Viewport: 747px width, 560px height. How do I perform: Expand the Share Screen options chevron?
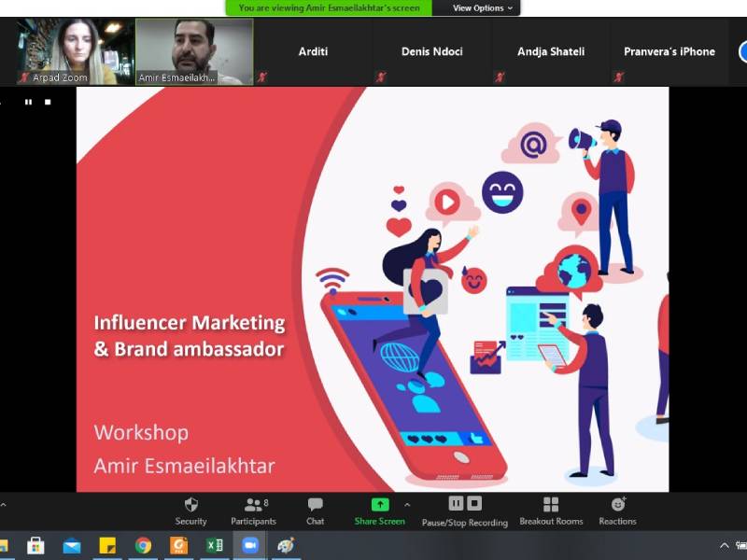406,502
